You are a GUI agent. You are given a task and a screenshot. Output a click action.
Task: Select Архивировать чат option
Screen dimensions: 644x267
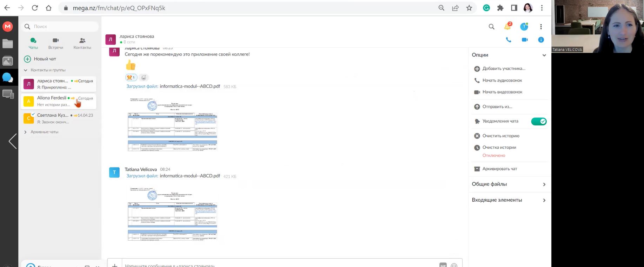tap(499, 169)
